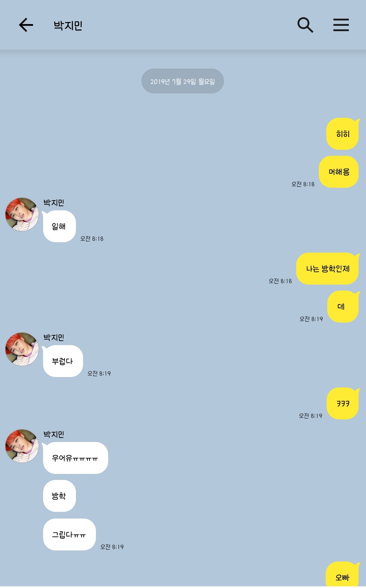
Task: Tap the yellow 머해용 message bubble
Action: coord(339,172)
